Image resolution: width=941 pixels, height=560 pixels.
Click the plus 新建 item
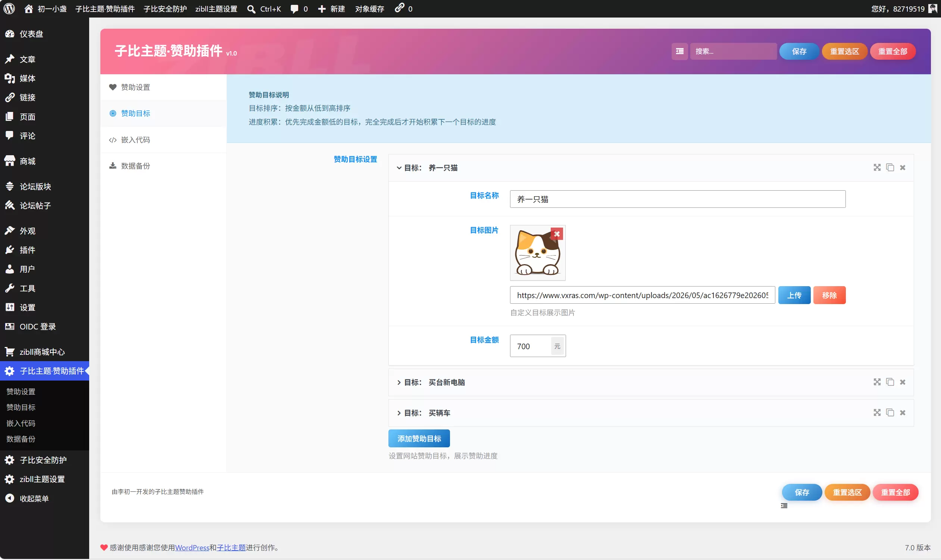(331, 9)
